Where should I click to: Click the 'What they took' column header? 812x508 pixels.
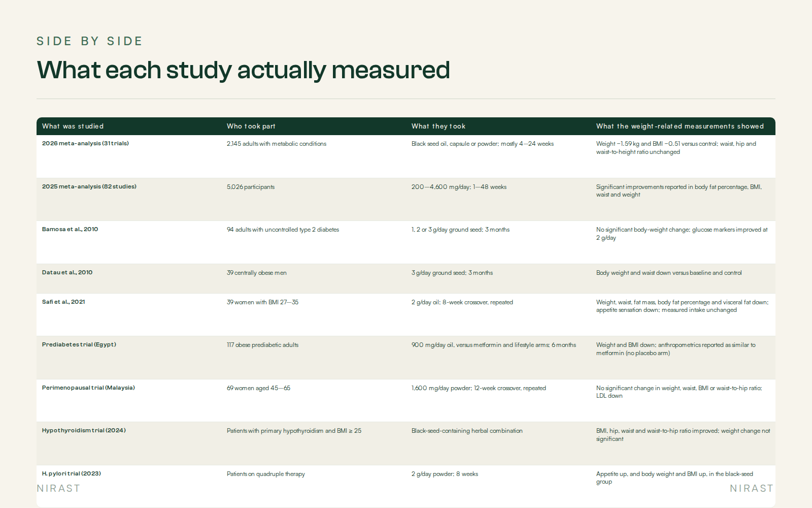pos(438,126)
